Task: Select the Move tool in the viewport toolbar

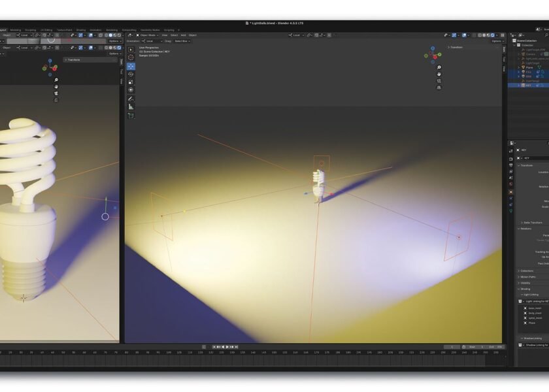Action: pos(131,66)
